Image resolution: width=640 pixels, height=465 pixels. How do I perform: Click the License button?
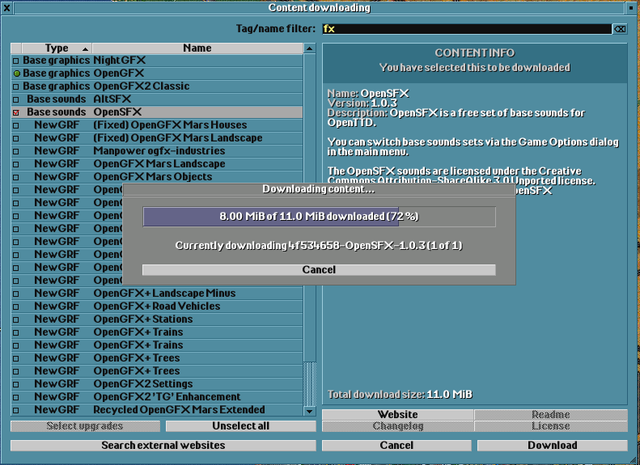click(551, 426)
